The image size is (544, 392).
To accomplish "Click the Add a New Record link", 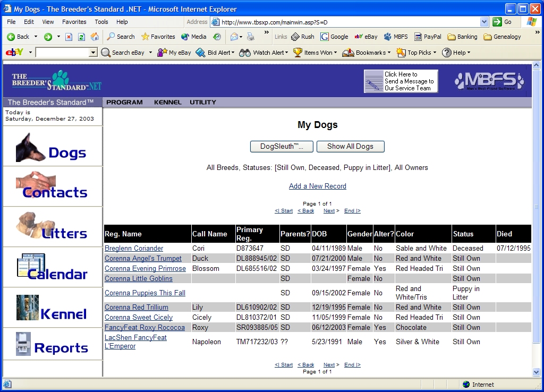I will pos(317,186).
